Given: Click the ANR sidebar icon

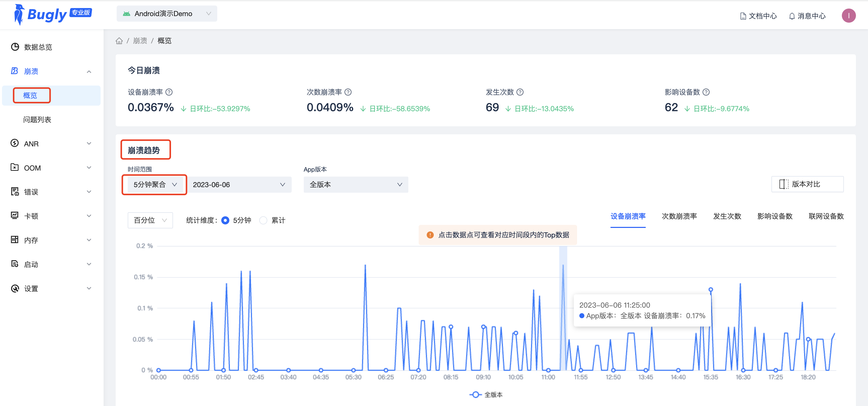Looking at the screenshot, I should tap(15, 143).
